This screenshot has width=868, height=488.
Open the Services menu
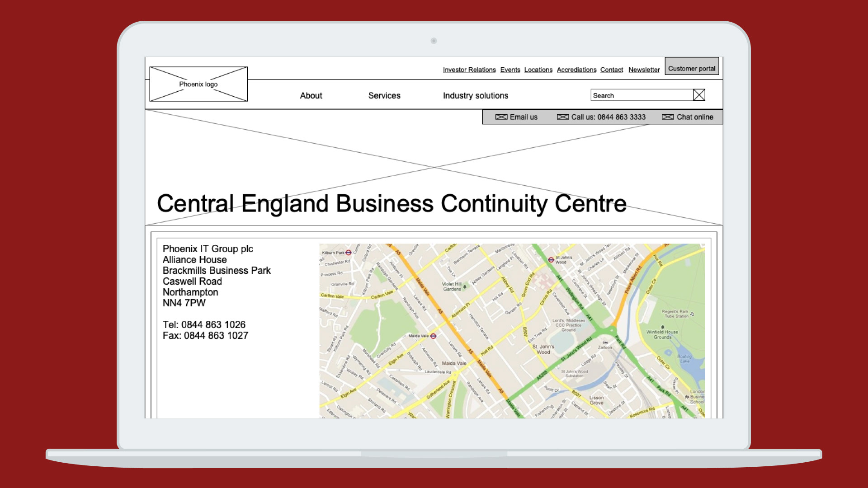tap(384, 95)
